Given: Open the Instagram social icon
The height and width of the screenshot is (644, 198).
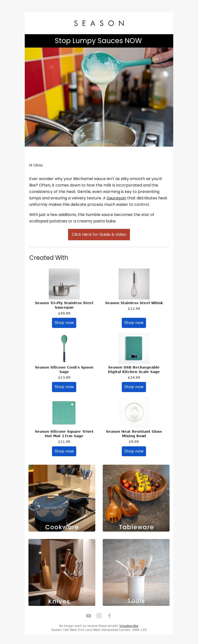Looking at the screenshot, I should coord(99,616).
